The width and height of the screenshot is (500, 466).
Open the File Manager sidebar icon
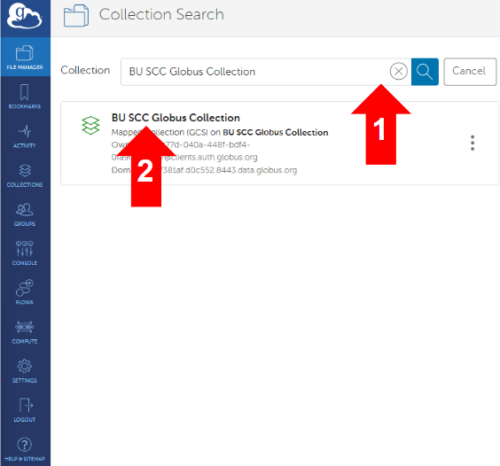pyautogui.click(x=25, y=57)
